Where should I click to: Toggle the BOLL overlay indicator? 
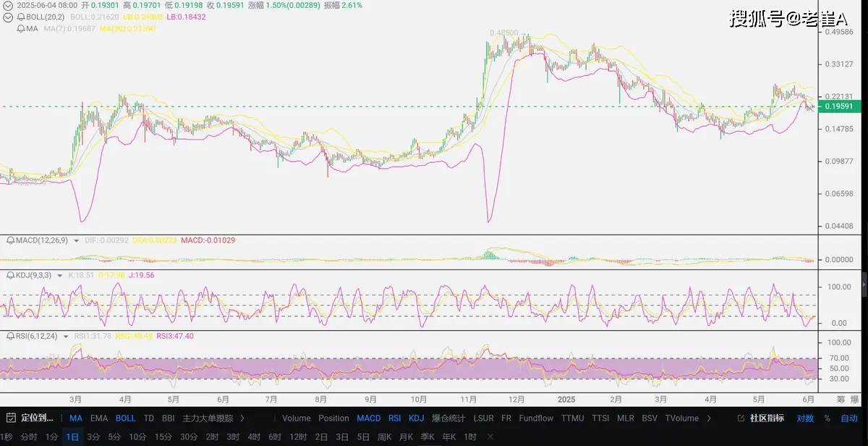point(125,418)
